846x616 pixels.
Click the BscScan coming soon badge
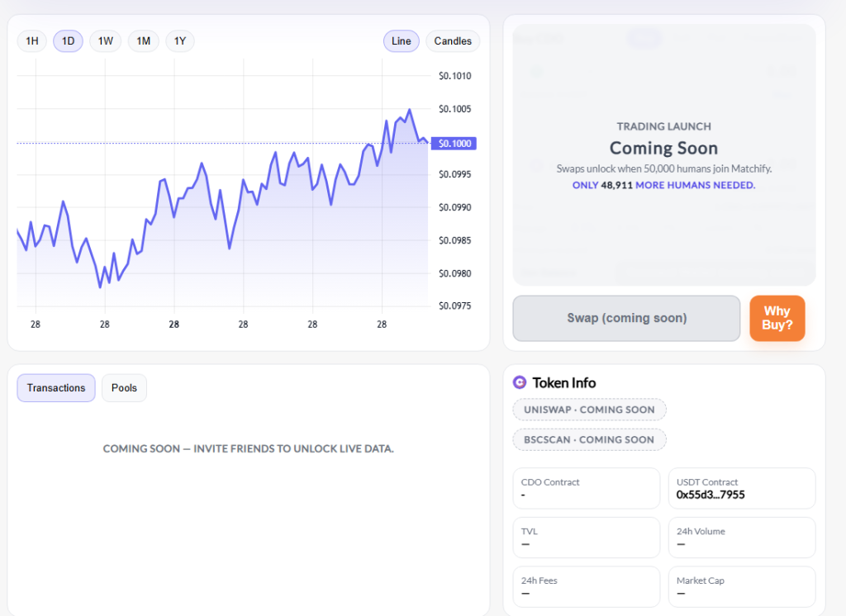[x=589, y=439]
